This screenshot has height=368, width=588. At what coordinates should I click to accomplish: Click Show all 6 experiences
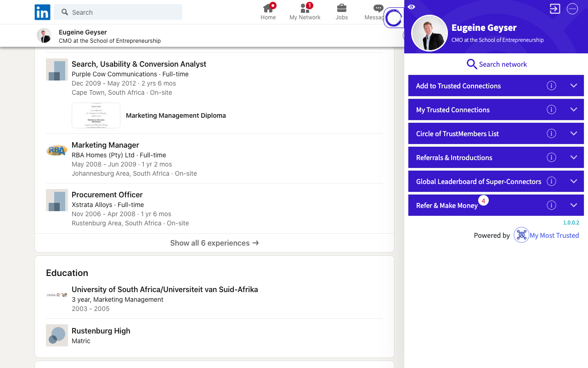point(215,243)
